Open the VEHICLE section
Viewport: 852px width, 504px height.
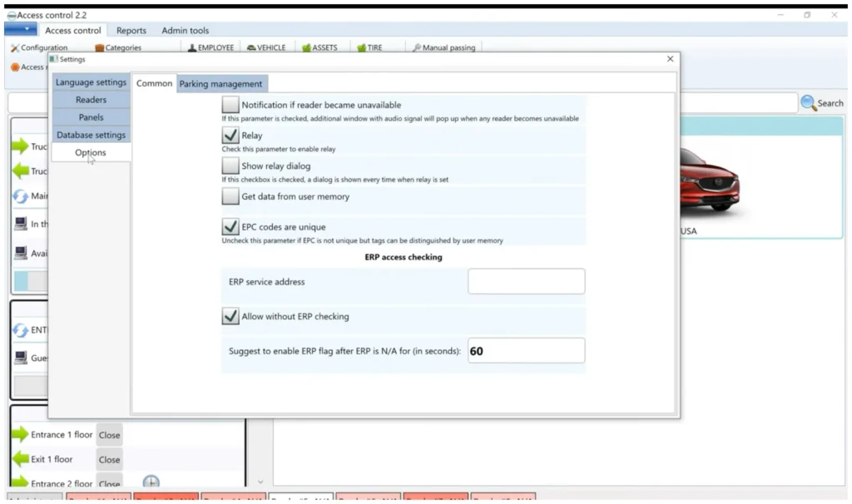266,47
